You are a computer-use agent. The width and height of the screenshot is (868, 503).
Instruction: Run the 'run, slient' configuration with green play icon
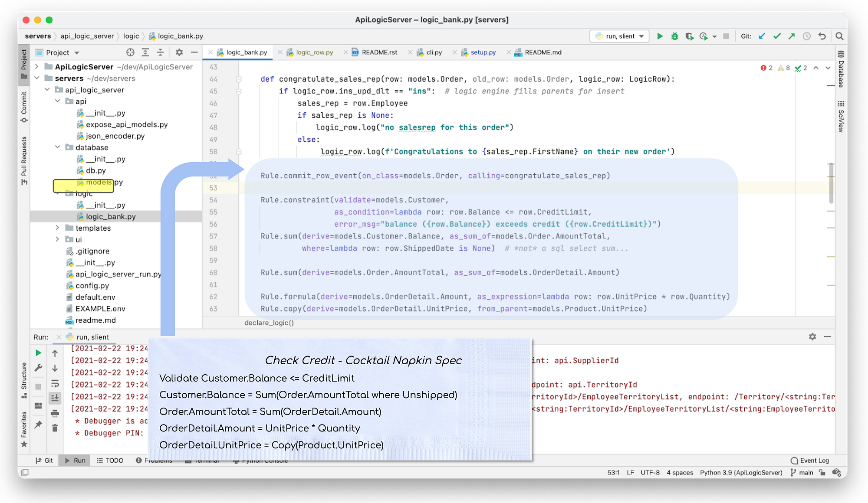point(660,36)
